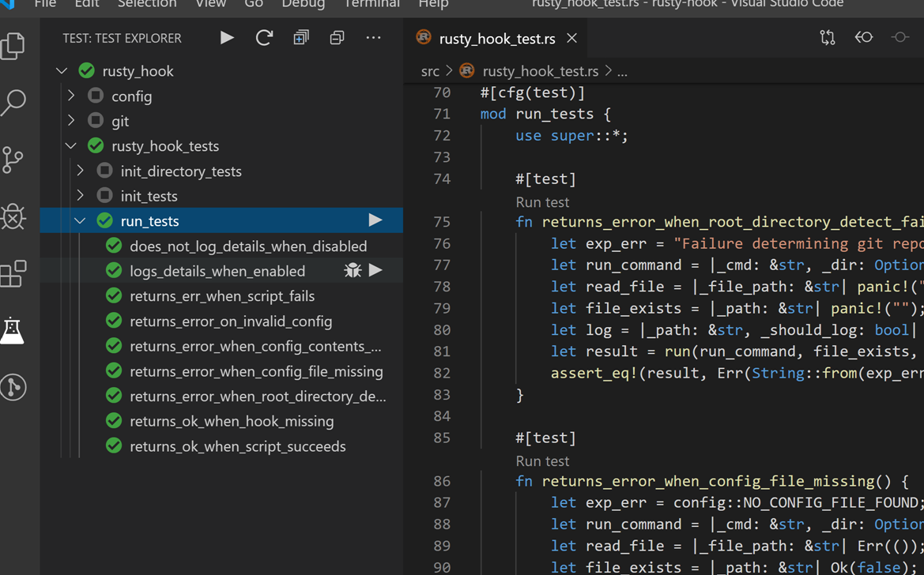924x575 pixels.
Task: Debug the logs_details_when_enabled test
Action: tap(352, 269)
